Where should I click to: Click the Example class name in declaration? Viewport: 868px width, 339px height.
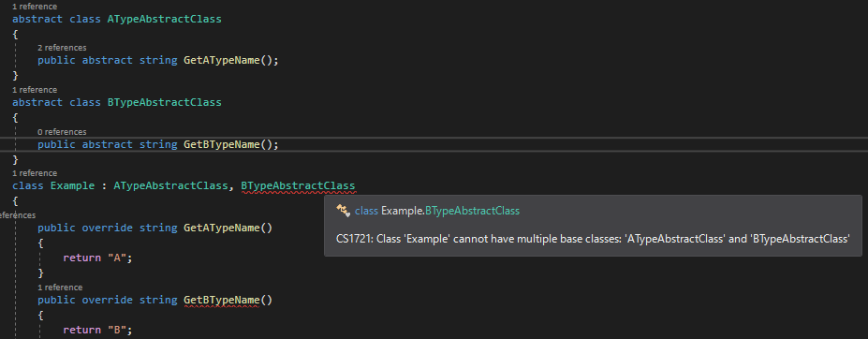tap(72, 186)
